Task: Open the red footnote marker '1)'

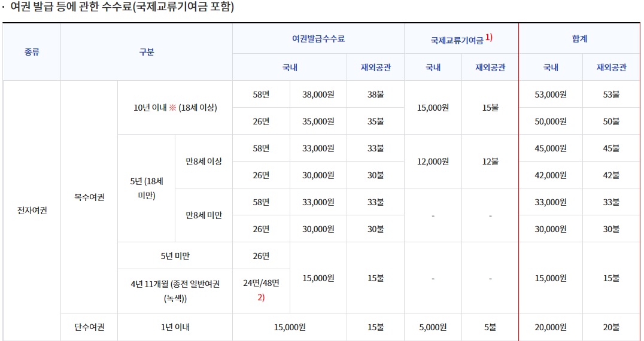Action: (489, 38)
